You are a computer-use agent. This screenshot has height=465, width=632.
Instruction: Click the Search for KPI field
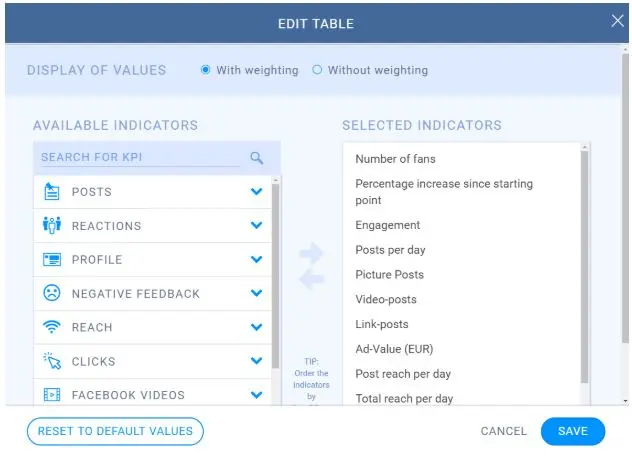[140, 158]
